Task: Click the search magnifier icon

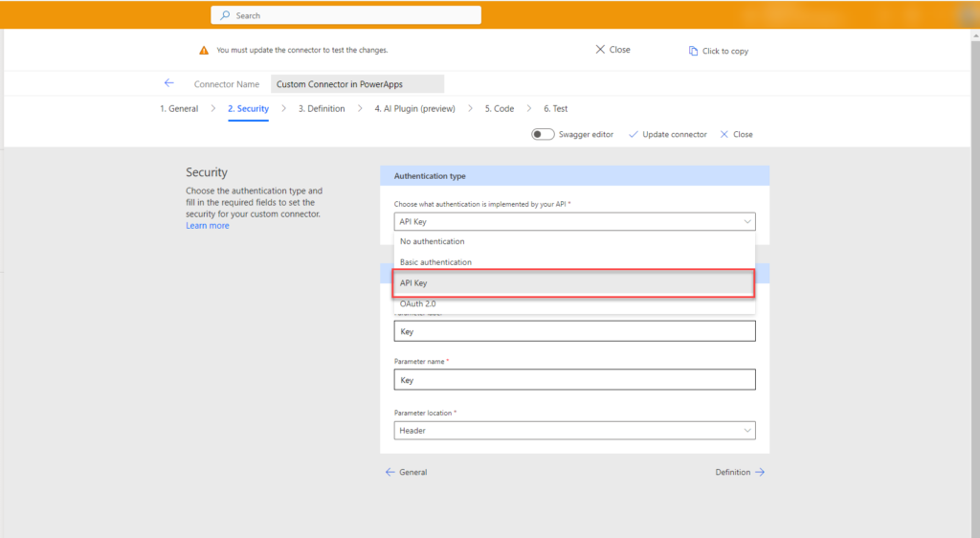Action: tap(225, 15)
